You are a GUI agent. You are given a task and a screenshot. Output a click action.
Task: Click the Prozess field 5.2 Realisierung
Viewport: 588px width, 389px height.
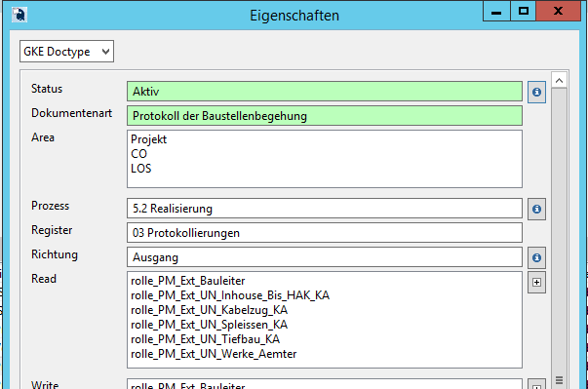[325, 209]
